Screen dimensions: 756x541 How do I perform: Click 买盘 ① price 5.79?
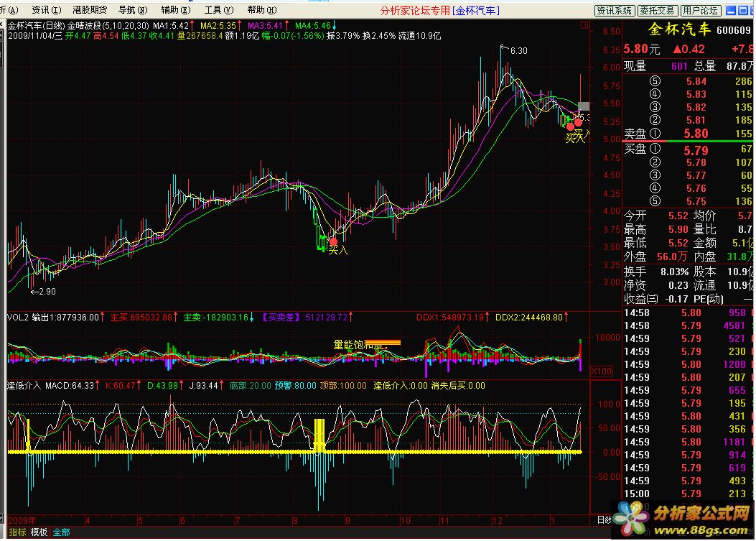(x=696, y=151)
